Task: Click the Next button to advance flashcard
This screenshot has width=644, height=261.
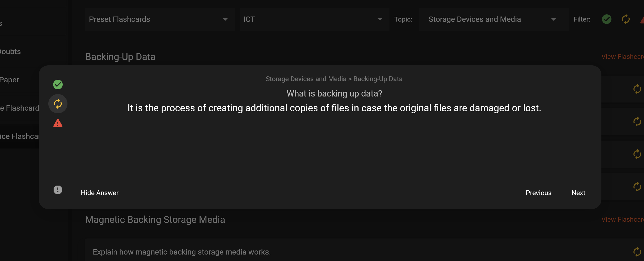Action: pos(578,193)
